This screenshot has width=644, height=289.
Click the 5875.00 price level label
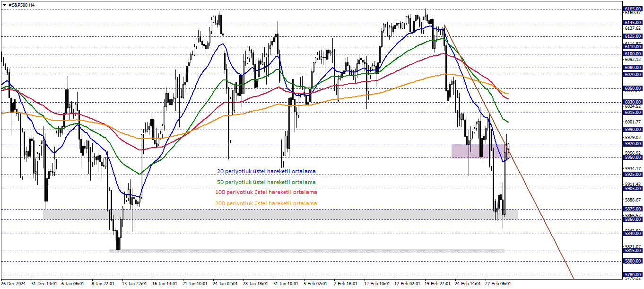point(633,209)
